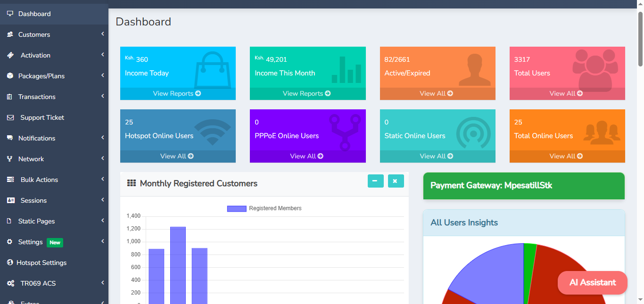
Task: View All under Hotspot Online Users
Action: click(177, 156)
